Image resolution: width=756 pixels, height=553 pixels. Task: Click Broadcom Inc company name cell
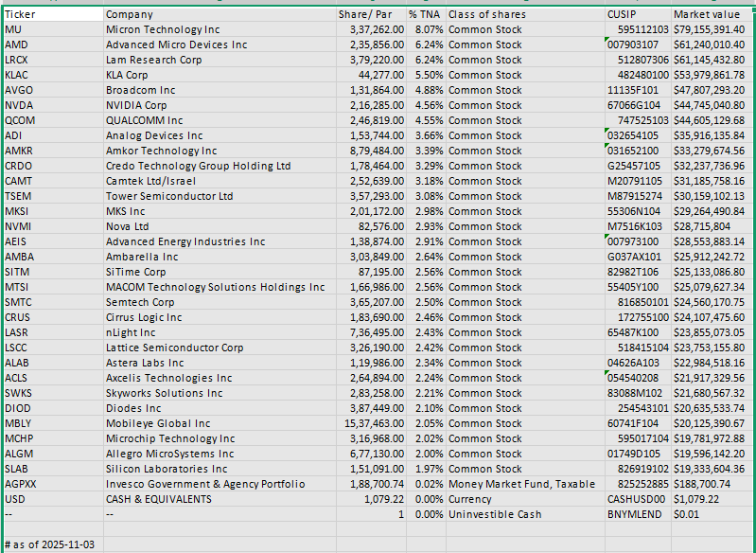[x=218, y=90]
